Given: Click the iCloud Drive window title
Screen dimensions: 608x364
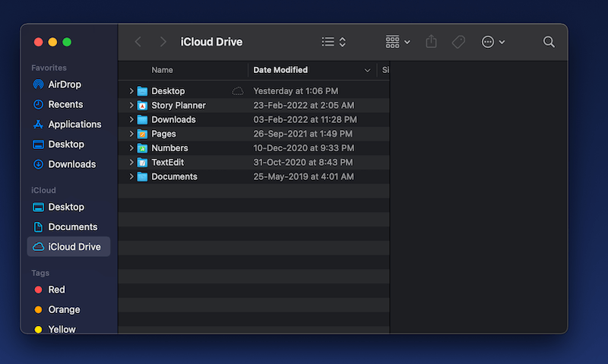Looking at the screenshot, I should tap(211, 42).
